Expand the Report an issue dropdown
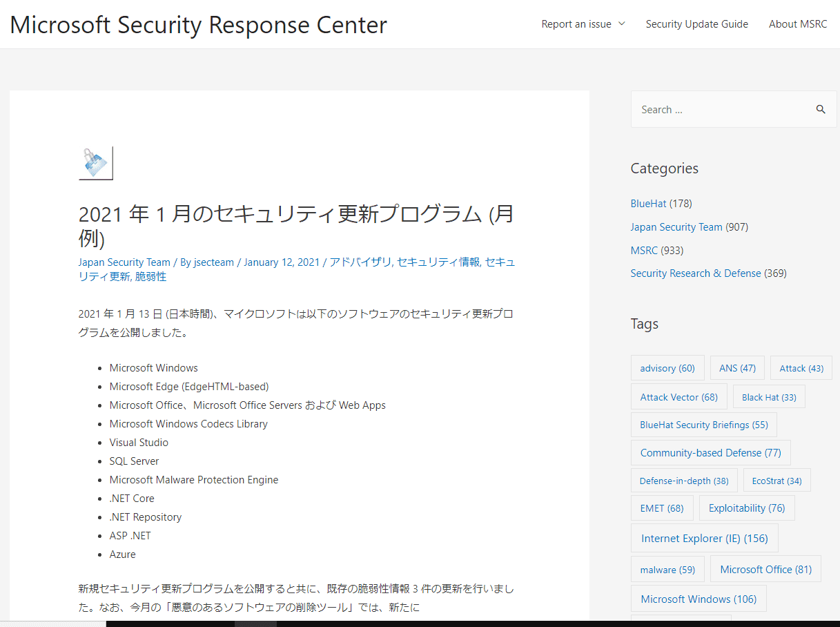 (583, 24)
